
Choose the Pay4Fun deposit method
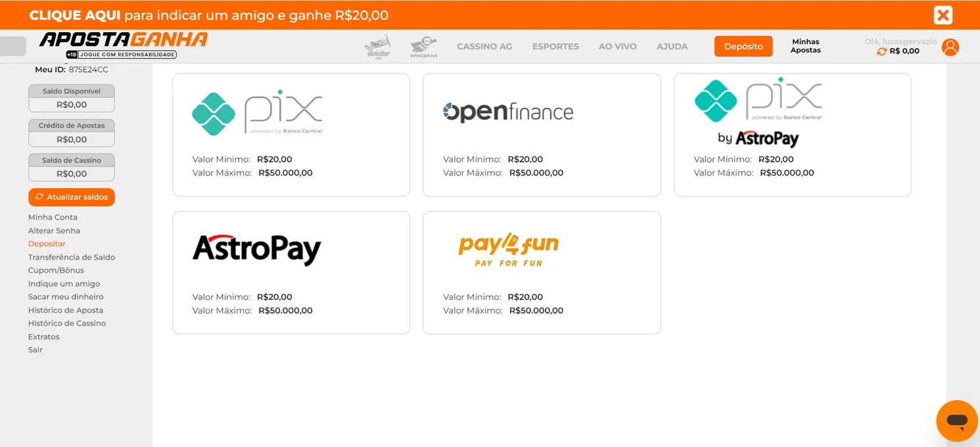coord(542,272)
